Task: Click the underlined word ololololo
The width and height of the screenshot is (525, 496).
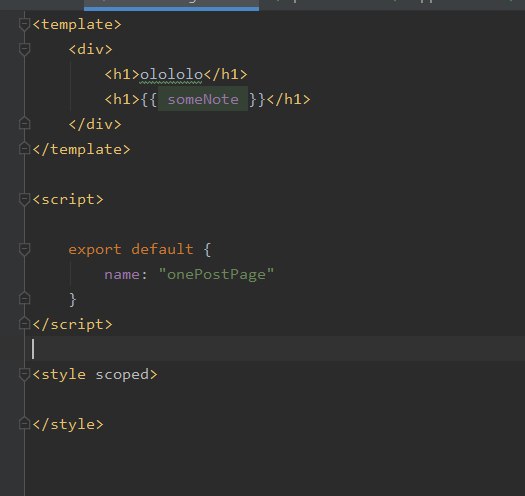Action: (x=171, y=74)
